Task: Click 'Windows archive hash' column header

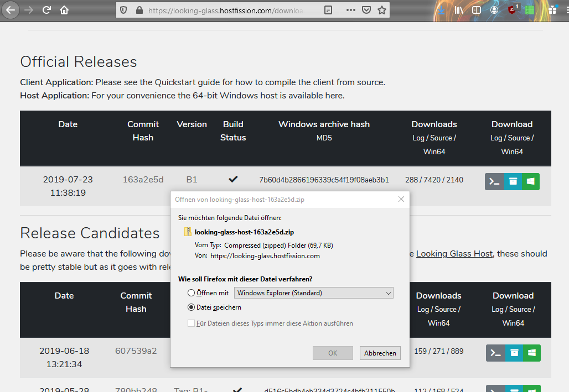Action: pos(324,124)
